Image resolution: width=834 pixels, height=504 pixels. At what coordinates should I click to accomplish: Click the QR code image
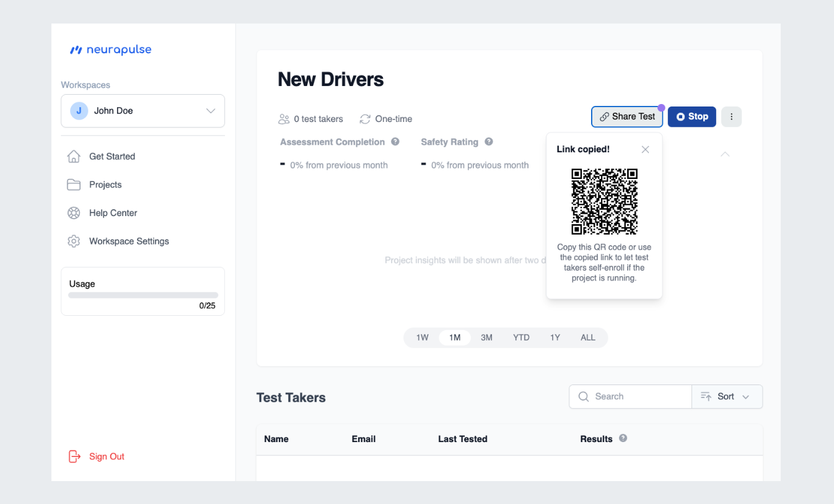pos(604,201)
